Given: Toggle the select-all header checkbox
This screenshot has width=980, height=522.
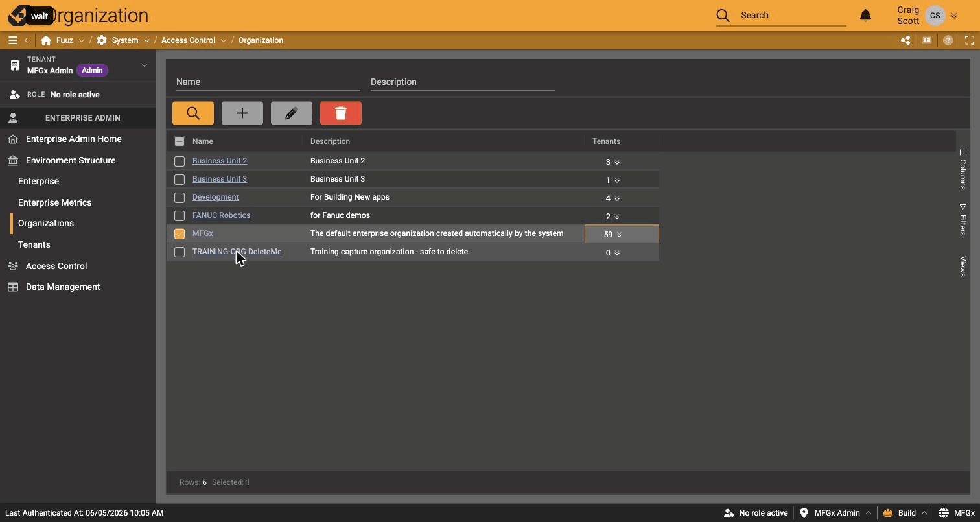Looking at the screenshot, I should tap(180, 141).
